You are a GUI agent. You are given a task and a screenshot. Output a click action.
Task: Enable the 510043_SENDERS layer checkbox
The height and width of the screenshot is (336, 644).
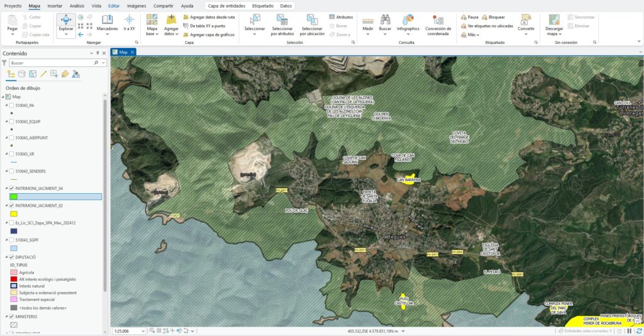point(11,171)
